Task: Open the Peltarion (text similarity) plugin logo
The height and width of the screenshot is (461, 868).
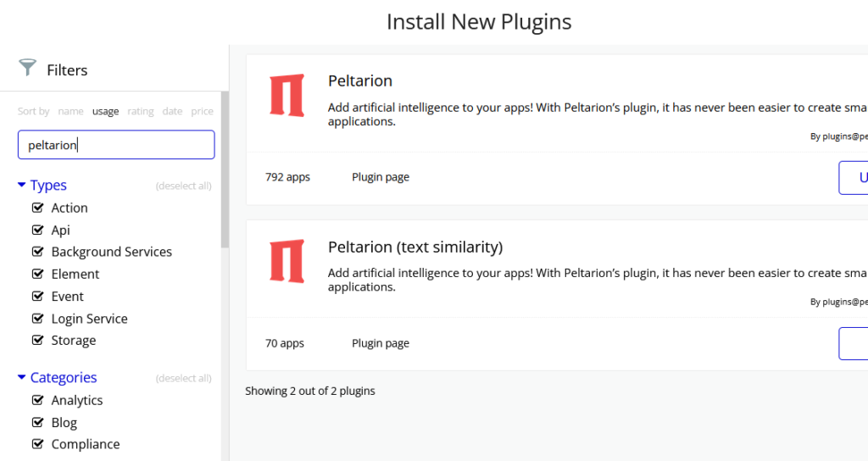Action: [x=287, y=261]
